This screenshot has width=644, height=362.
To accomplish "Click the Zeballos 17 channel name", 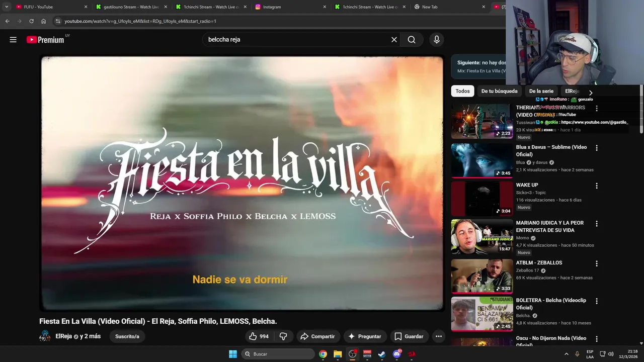I will [x=527, y=270].
